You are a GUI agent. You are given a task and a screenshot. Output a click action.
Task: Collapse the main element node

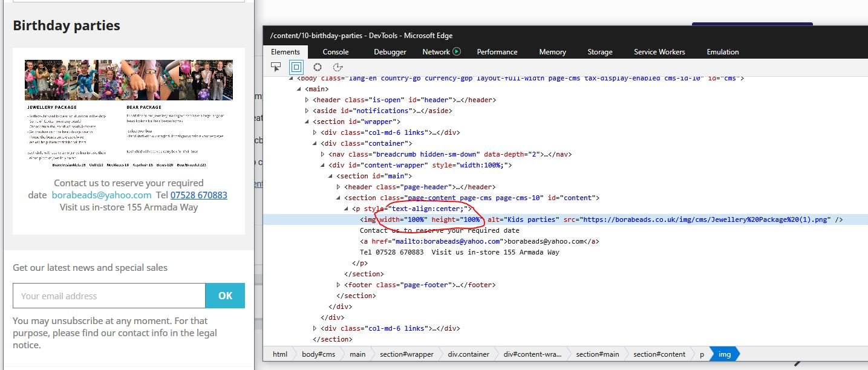(299, 89)
